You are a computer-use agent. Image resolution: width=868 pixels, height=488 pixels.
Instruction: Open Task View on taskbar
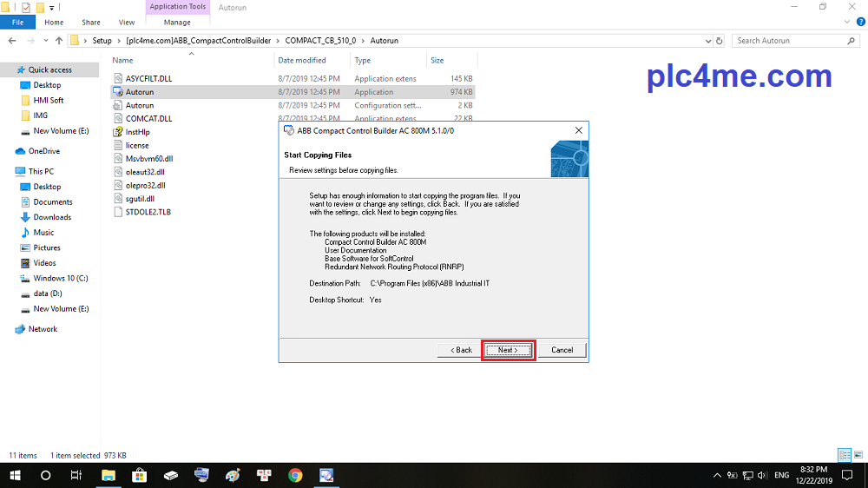tap(76, 475)
